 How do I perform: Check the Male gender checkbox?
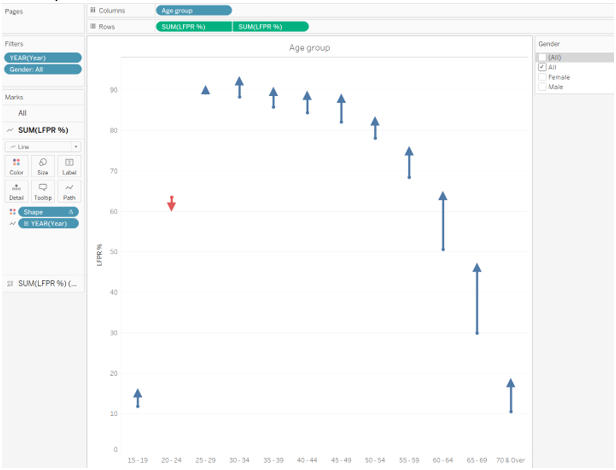click(x=542, y=86)
